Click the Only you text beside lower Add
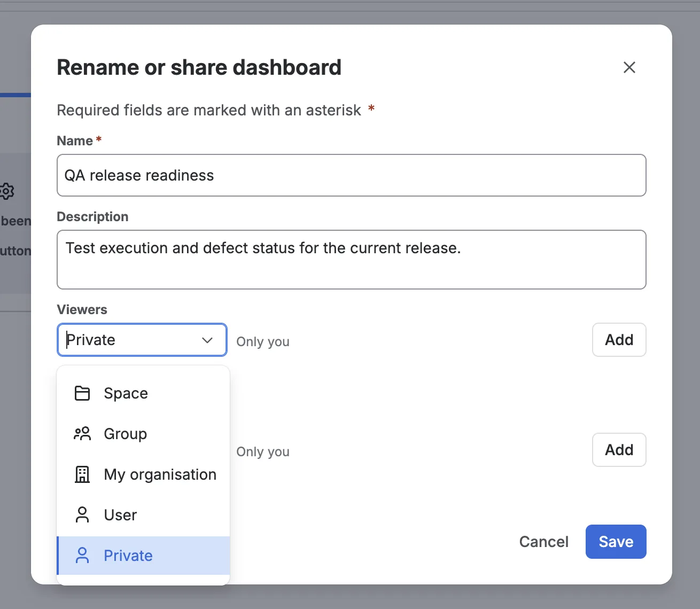Image resolution: width=700 pixels, height=609 pixels. click(x=263, y=451)
